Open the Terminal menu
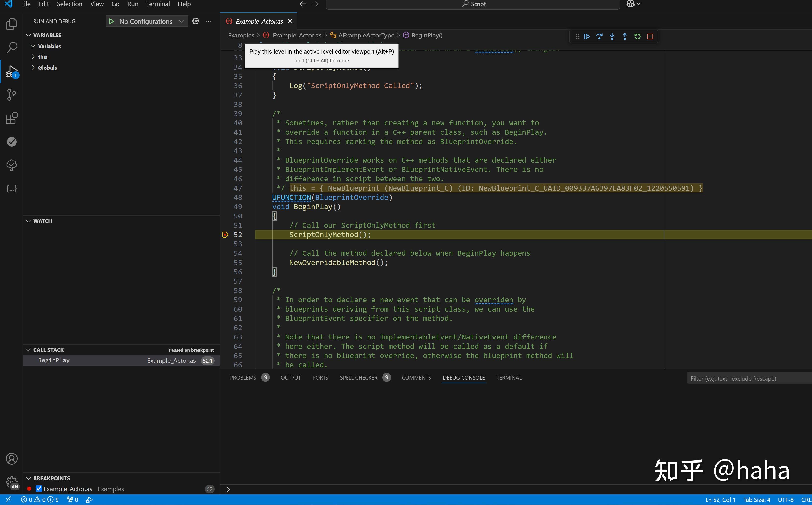This screenshot has height=505, width=812. 158,4
